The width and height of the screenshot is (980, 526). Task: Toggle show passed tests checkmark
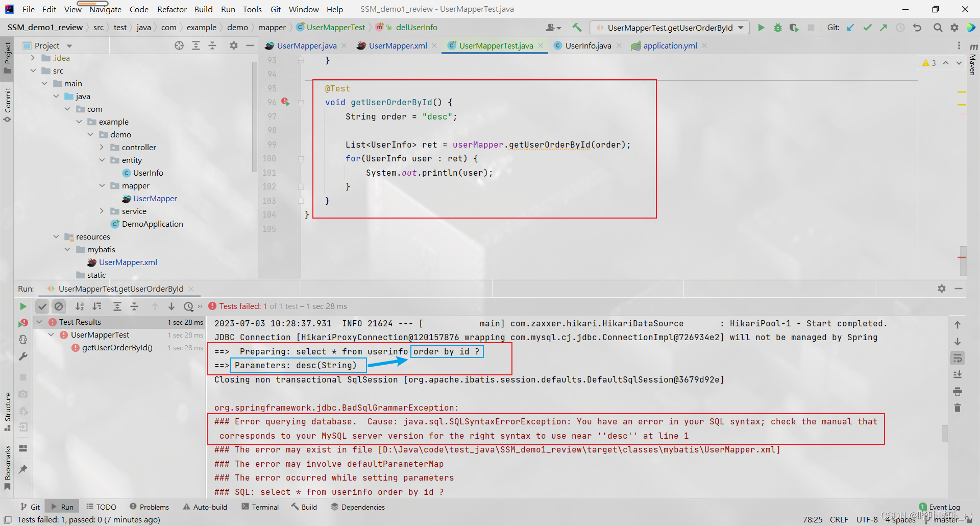(x=42, y=306)
